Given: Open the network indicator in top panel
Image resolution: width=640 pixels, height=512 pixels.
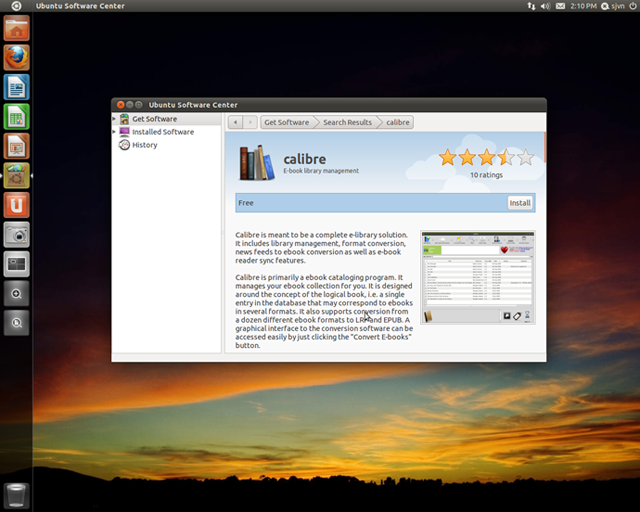Looking at the screenshot, I should coord(531,6).
